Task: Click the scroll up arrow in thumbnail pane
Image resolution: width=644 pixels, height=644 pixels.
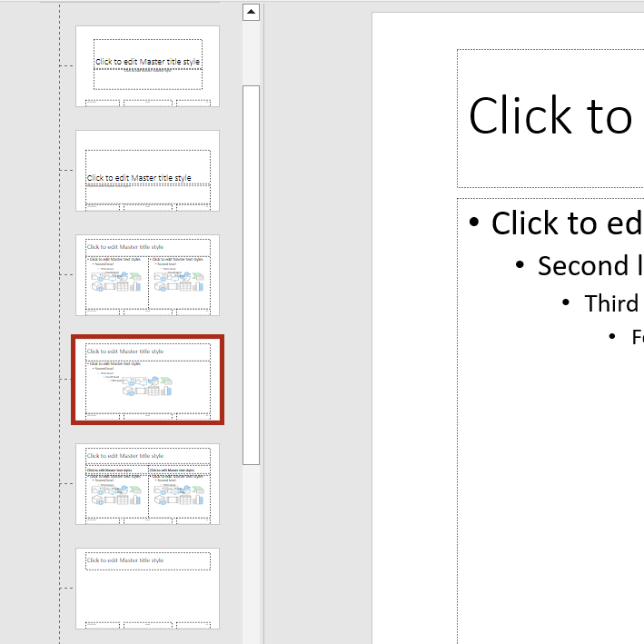Action: [251, 12]
